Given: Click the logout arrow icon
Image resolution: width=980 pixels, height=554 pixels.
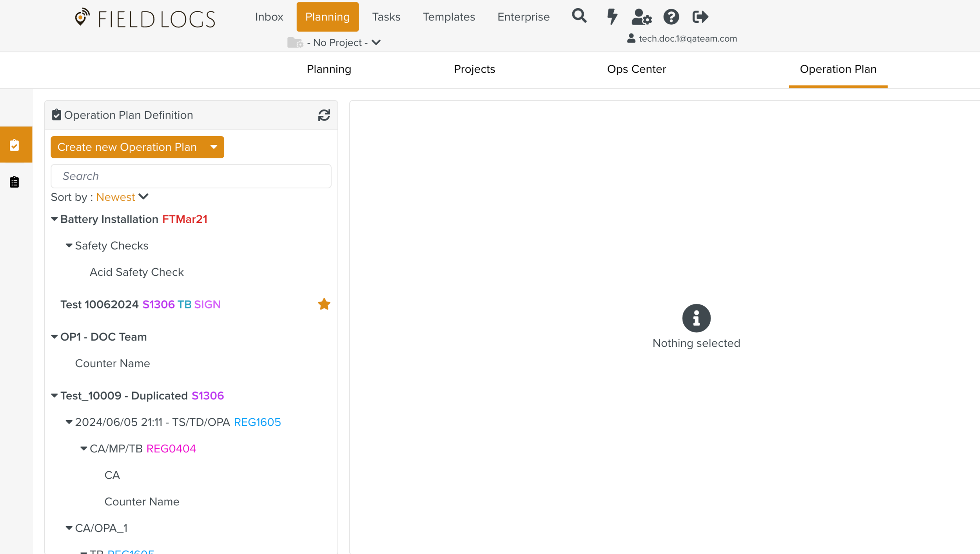Looking at the screenshot, I should 700,17.
